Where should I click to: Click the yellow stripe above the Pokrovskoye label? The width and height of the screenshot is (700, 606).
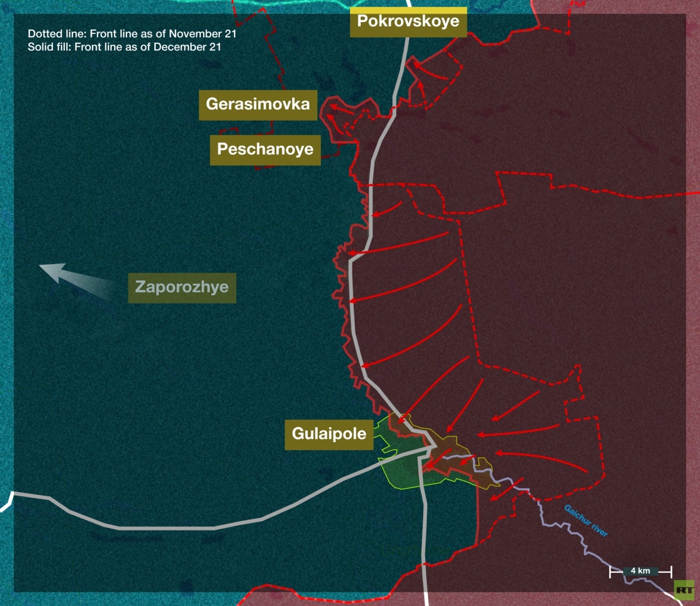(x=408, y=10)
